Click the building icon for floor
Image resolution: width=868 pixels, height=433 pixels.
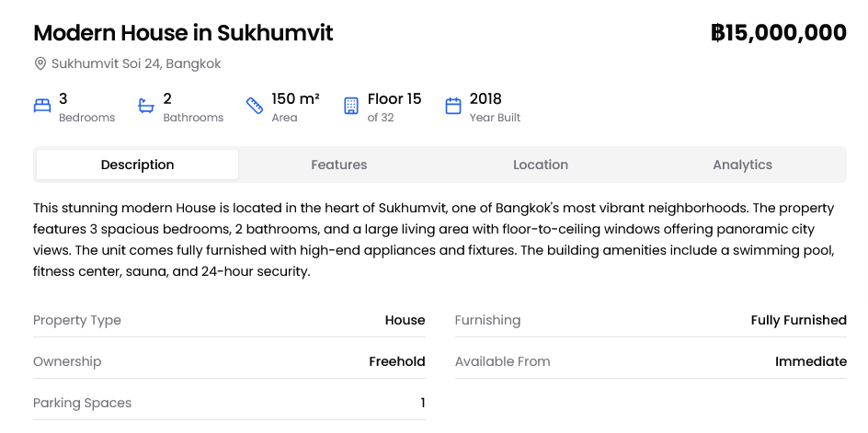350,106
